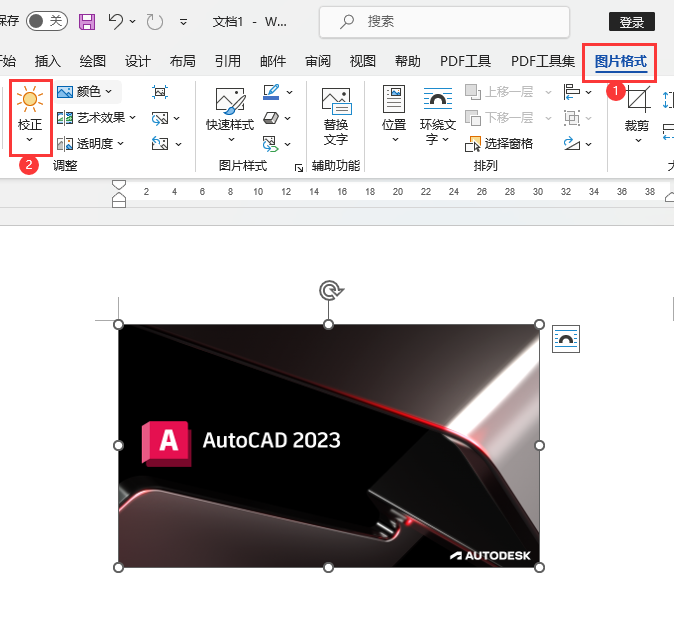Screen dimensions: 674x628
Task: Click the layout options icon beside image
Action: (566, 339)
